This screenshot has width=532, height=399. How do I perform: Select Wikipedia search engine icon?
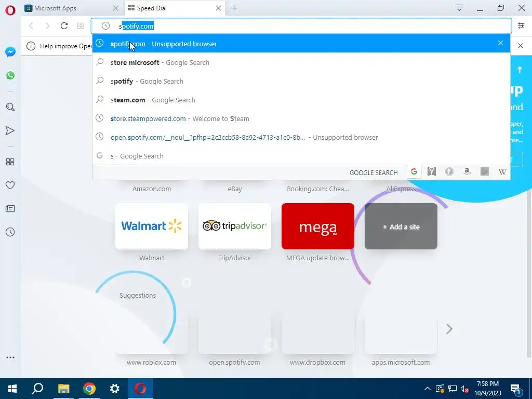[x=502, y=171]
